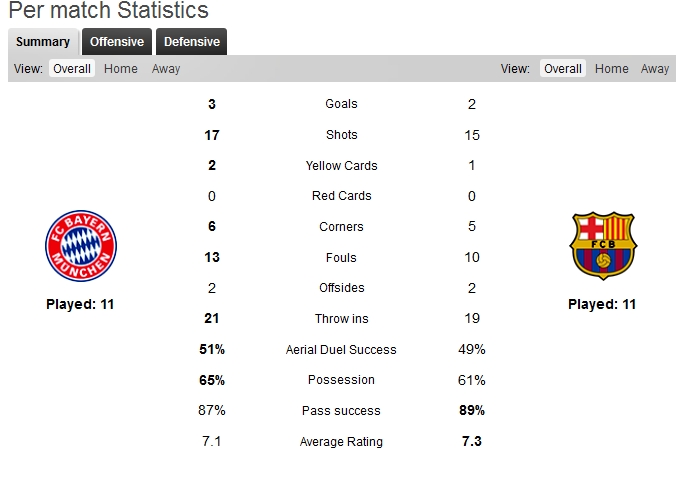Show Bayern's Away view stats
Screen dimensions: 685x477
(166, 69)
